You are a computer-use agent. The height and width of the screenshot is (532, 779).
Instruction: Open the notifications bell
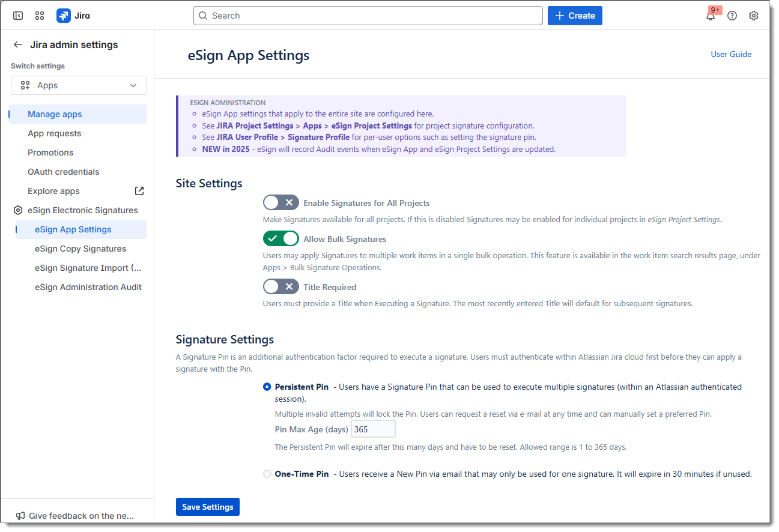711,16
